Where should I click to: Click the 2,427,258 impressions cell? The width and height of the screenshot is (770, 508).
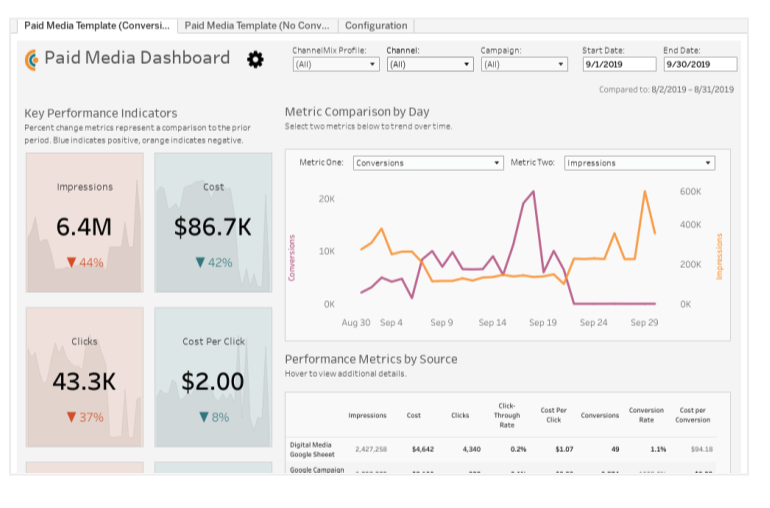click(371, 450)
